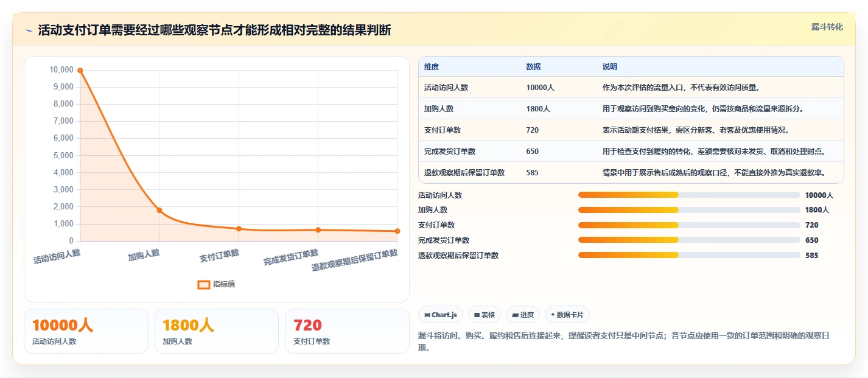
Task: Click the 数据卡片 chip
Action: (567, 315)
